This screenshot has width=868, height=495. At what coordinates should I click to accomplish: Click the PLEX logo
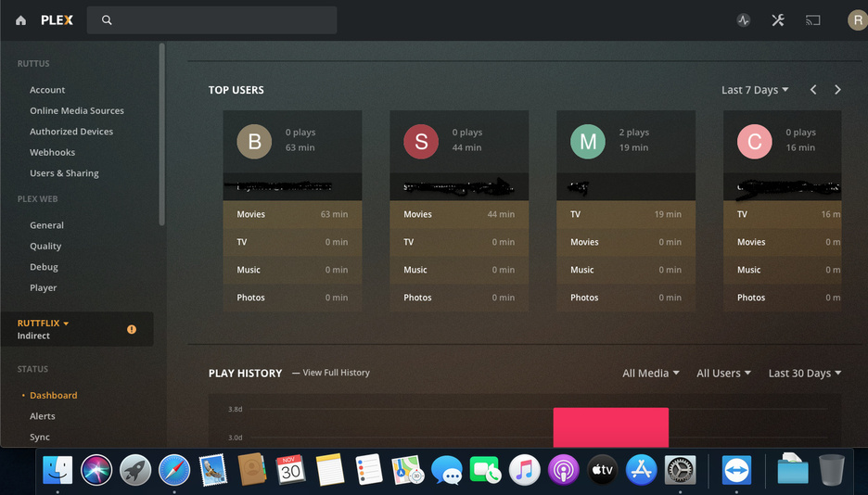(x=57, y=20)
